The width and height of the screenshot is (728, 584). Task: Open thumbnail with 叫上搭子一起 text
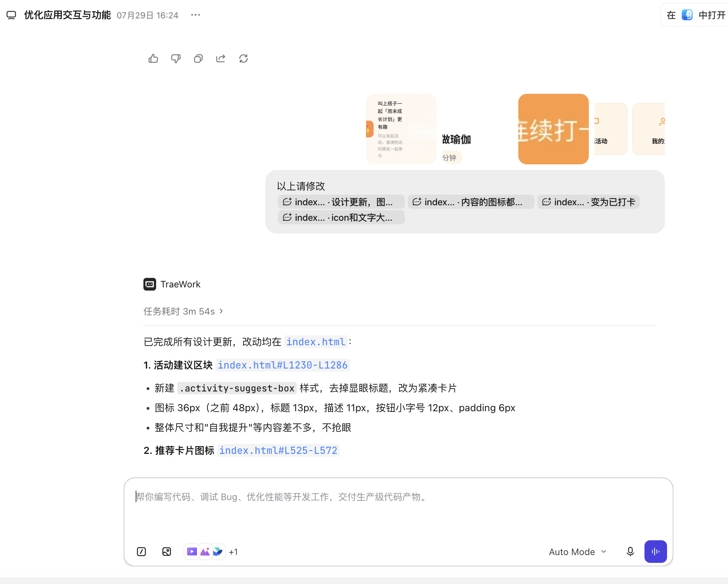coord(401,129)
